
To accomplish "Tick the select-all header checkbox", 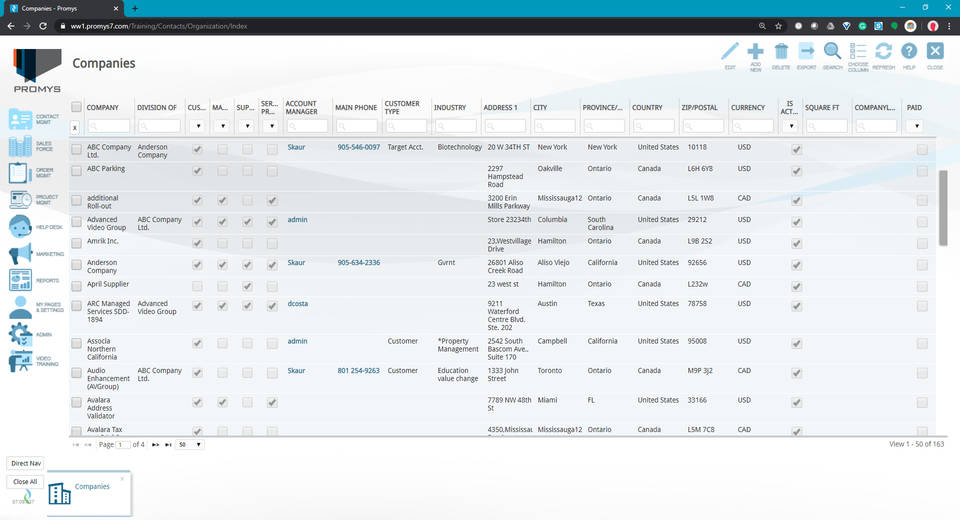I will coord(76,107).
